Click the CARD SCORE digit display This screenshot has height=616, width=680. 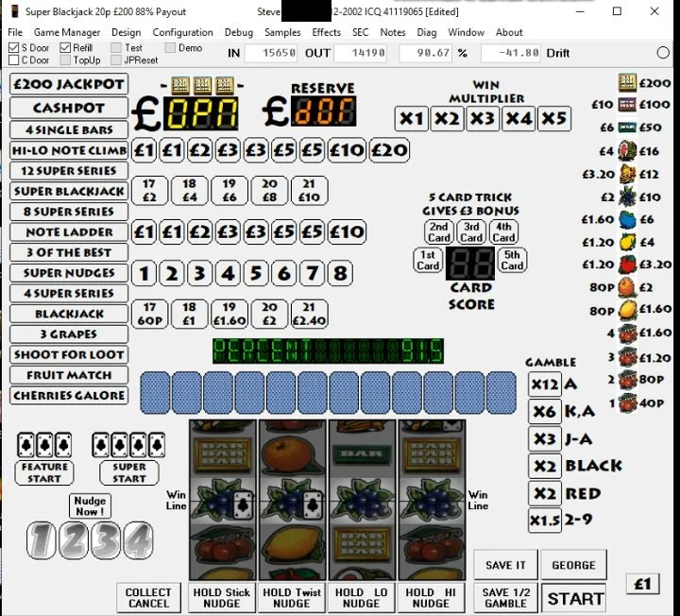coord(470,264)
